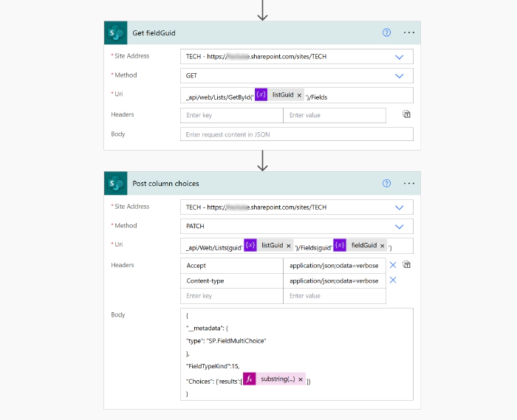Open more options menu for Post column choices
The height and width of the screenshot is (420, 517).
point(409,184)
